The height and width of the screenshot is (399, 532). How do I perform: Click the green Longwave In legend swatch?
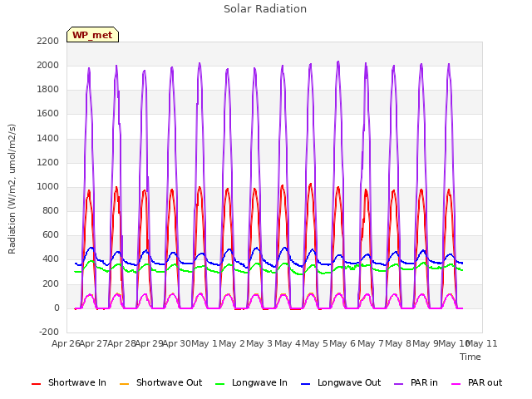(x=219, y=384)
